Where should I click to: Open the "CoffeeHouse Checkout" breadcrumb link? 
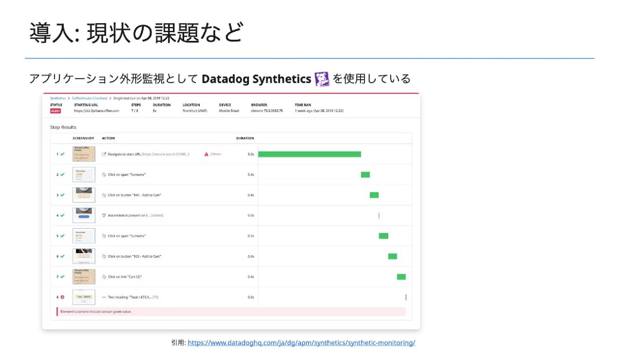(90, 98)
